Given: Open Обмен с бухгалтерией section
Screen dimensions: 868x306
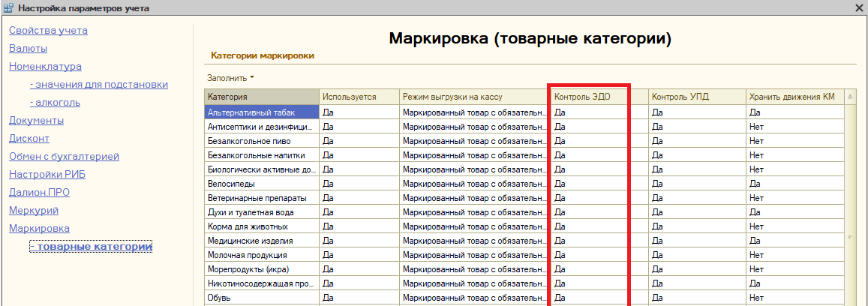Looking at the screenshot, I should [64, 157].
